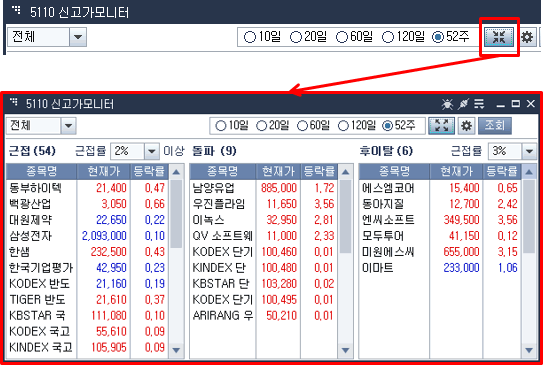Click 돌파 list scrollbar up arrow
This screenshot has width=543, height=365.
[345, 172]
